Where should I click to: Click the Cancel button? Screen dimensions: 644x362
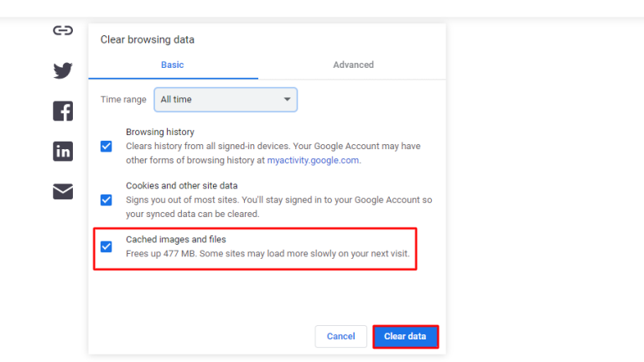(341, 337)
